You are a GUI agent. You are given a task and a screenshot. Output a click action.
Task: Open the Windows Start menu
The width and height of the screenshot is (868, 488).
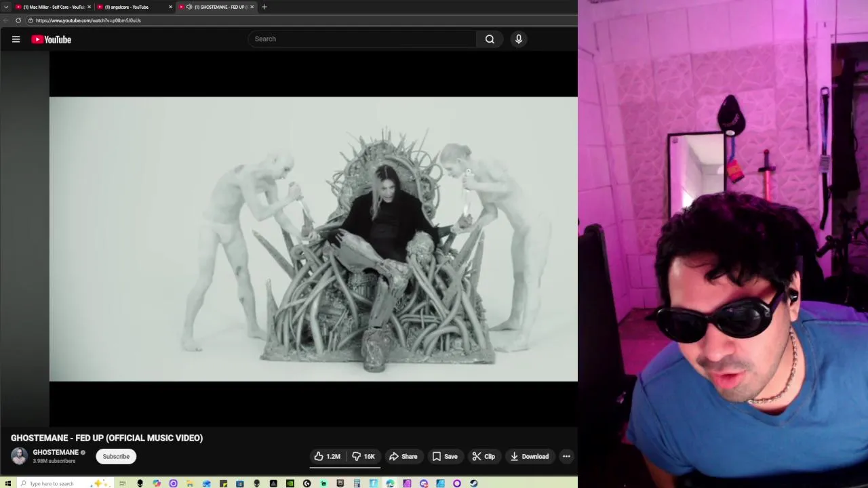click(x=7, y=483)
